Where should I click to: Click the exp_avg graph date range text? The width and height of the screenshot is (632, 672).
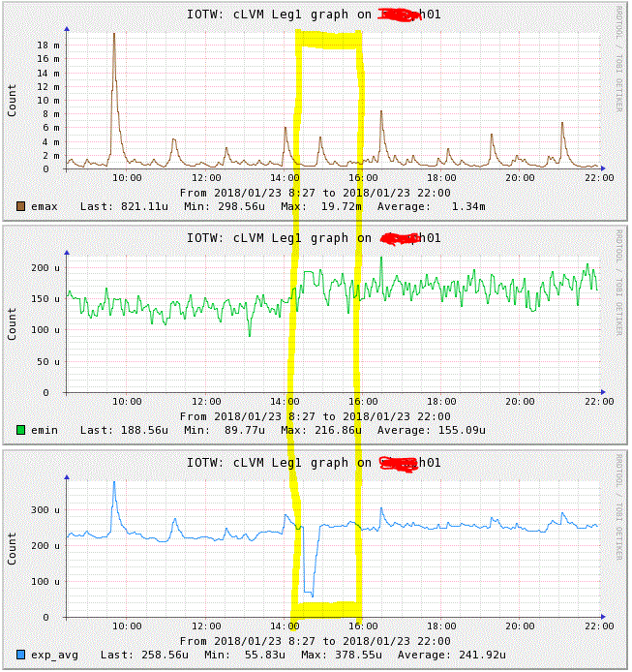pyautogui.click(x=315, y=641)
